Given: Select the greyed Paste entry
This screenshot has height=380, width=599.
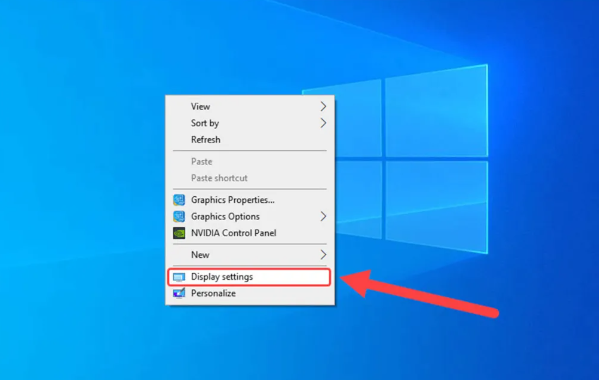Looking at the screenshot, I should [x=250, y=162].
